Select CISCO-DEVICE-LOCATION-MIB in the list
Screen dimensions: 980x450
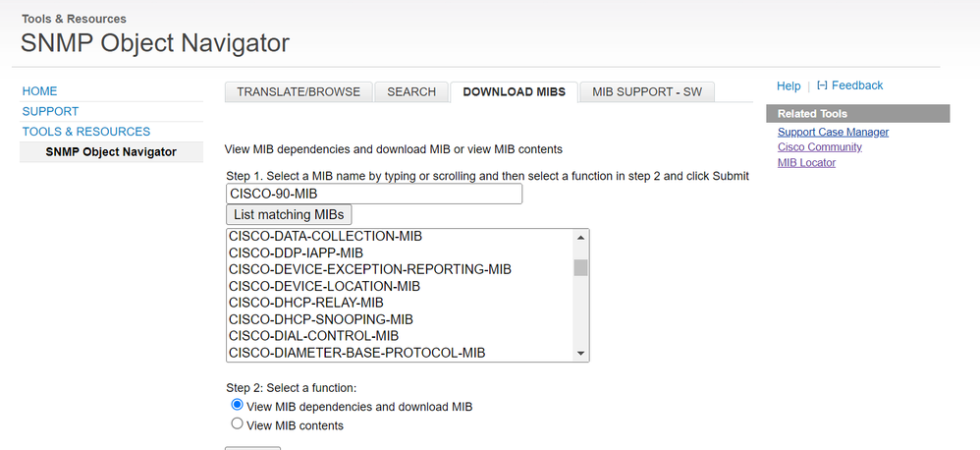click(400, 286)
